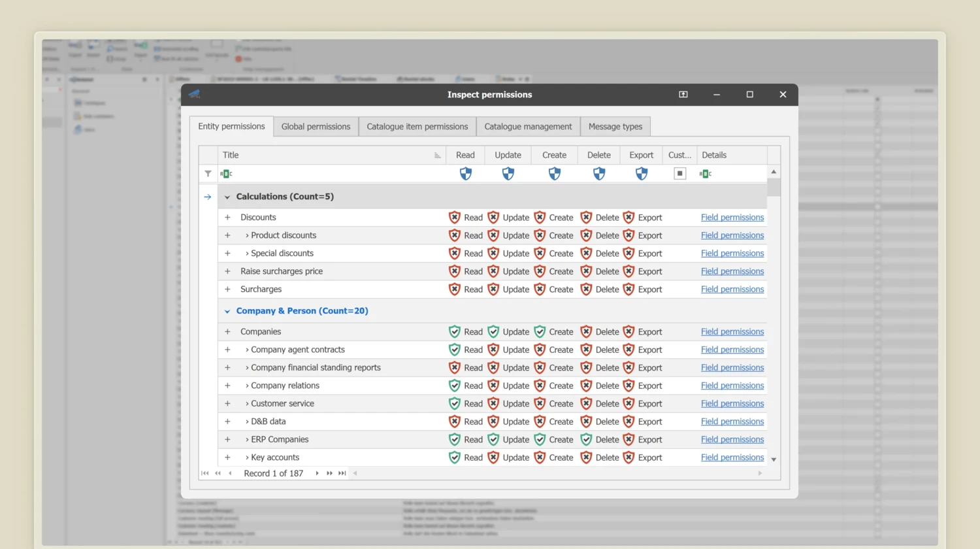980x549 pixels.
Task: Click Delete denied shield for Raise surcharges price
Action: coord(586,271)
